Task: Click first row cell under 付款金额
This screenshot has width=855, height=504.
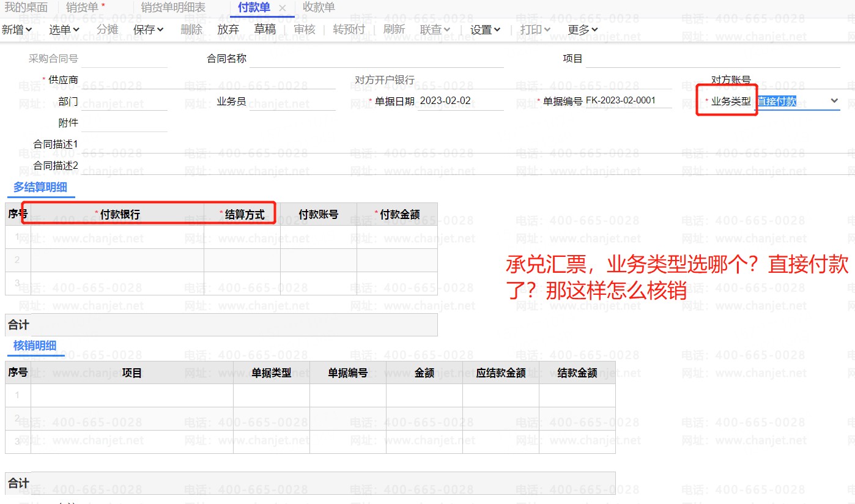Action: pos(396,237)
